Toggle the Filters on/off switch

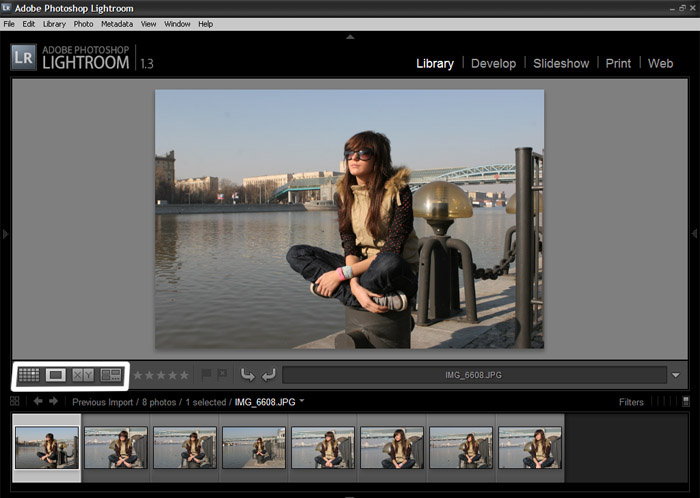tap(686, 401)
